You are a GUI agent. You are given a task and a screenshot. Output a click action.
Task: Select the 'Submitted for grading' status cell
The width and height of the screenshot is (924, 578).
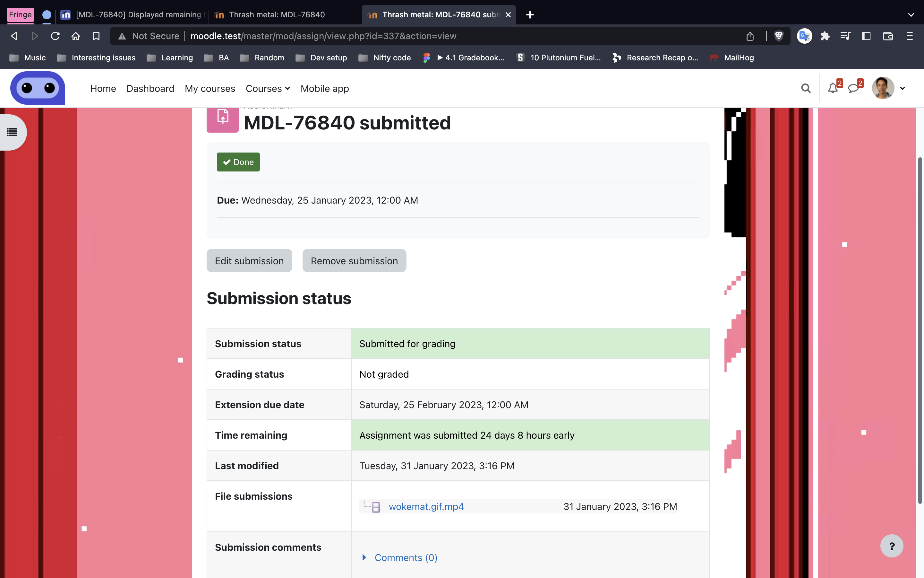(x=530, y=344)
